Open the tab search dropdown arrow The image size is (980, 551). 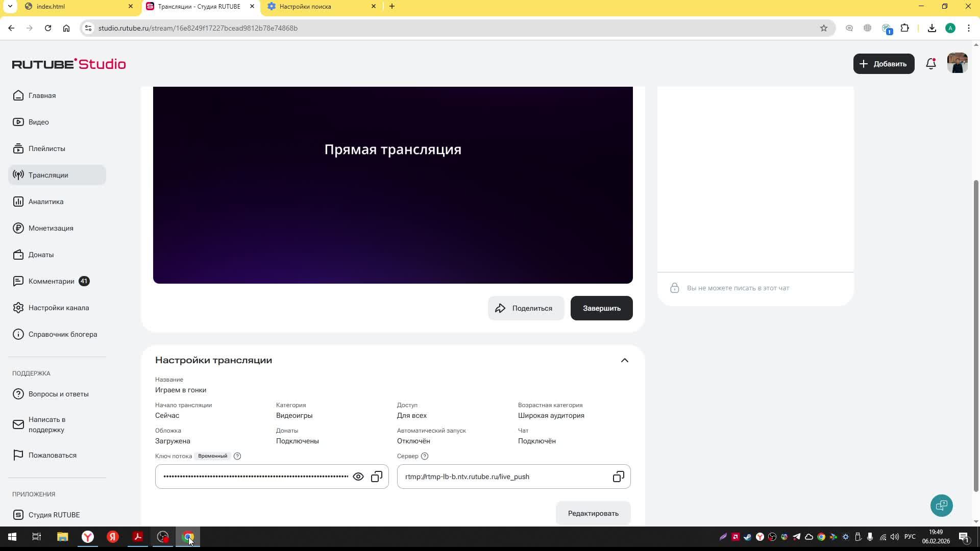(x=10, y=7)
